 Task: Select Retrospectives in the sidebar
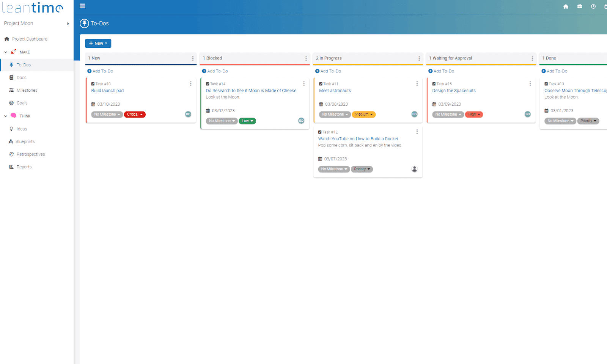31,154
